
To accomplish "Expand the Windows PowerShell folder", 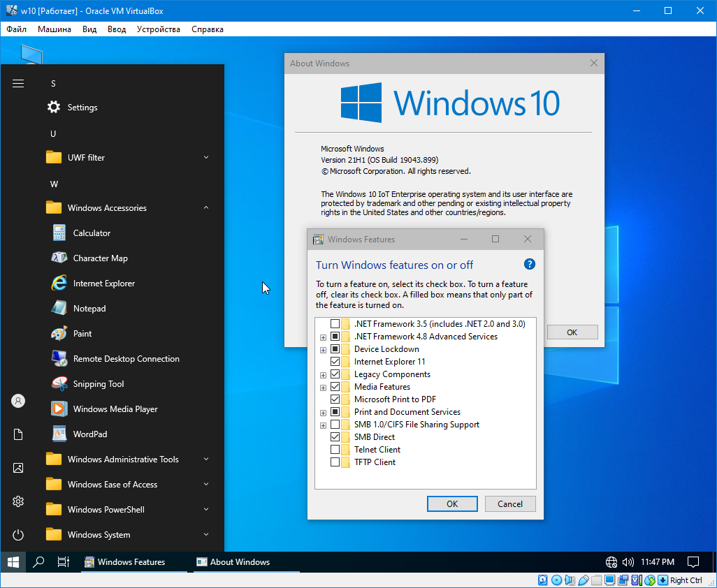I will [x=129, y=509].
